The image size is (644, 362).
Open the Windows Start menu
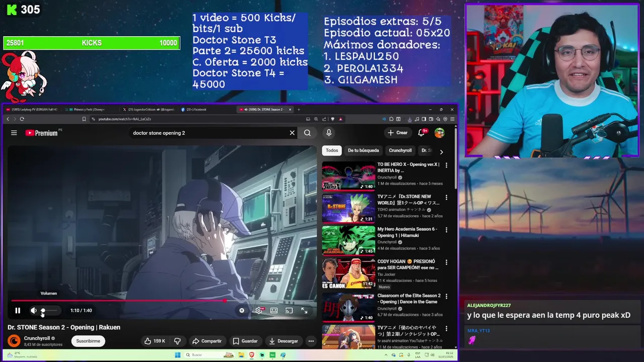[x=177, y=355]
